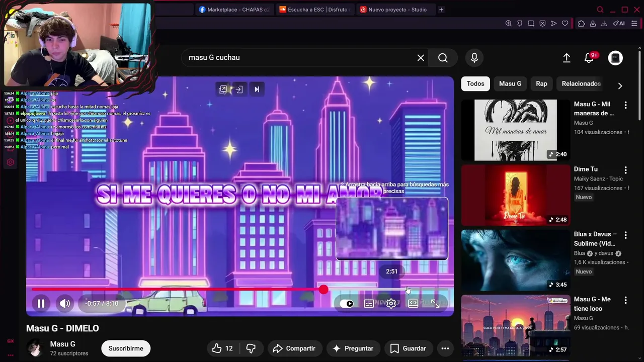The height and width of the screenshot is (362, 644).
Task: Switch player to theater mode
Action: coord(413,303)
